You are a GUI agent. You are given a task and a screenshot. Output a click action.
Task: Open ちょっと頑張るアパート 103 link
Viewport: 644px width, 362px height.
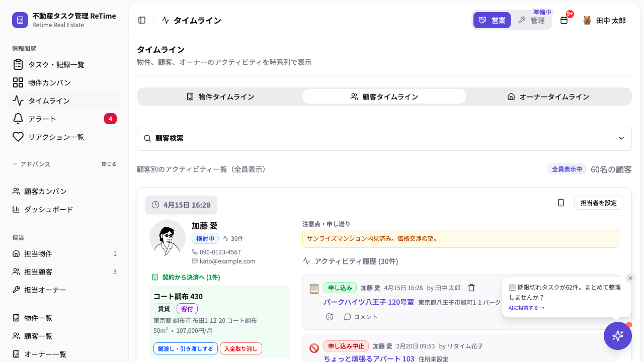pyautogui.click(x=369, y=359)
